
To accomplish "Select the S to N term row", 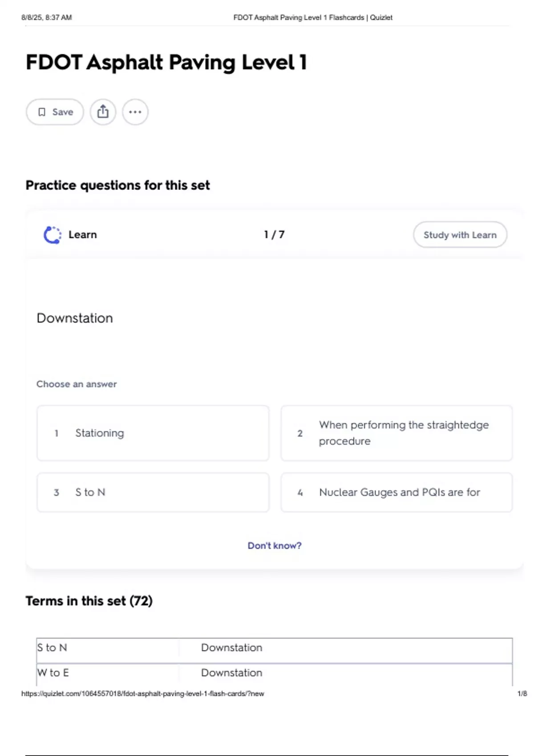I will pos(274,650).
